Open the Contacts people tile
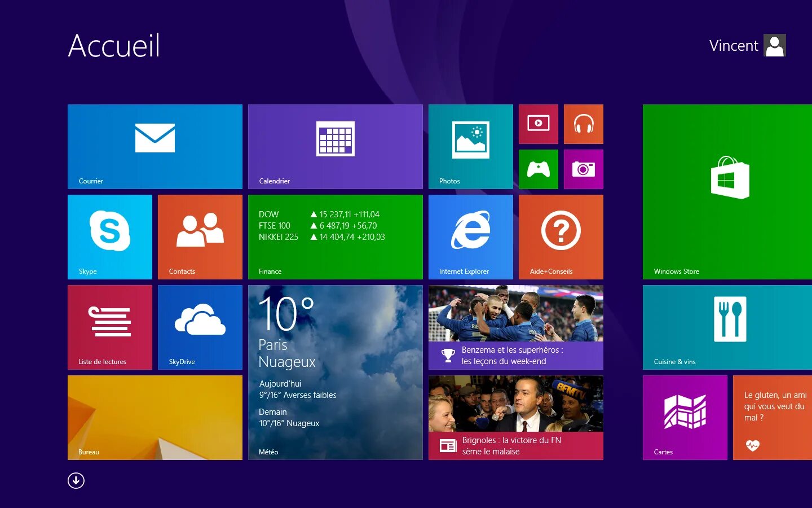 (x=200, y=237)
